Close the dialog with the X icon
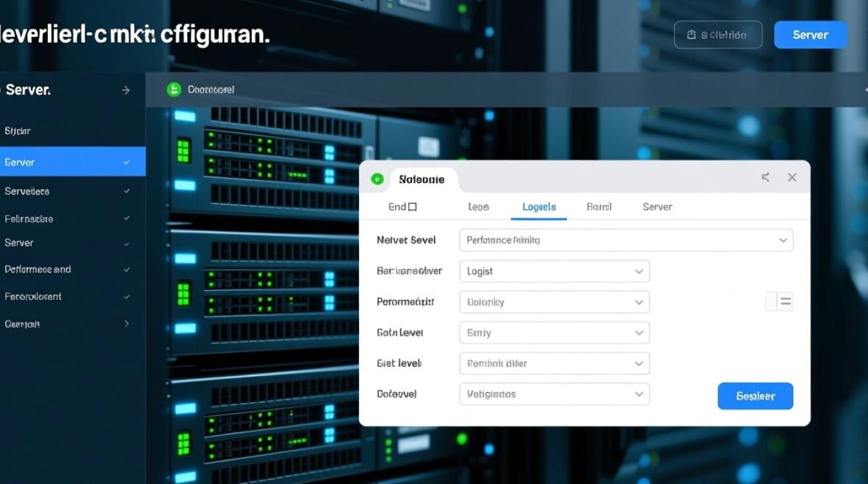 click(x=792, y=177)
